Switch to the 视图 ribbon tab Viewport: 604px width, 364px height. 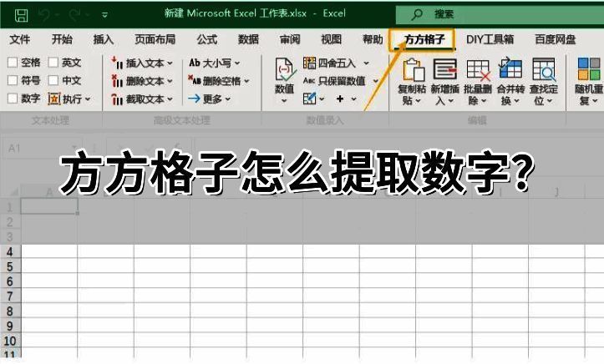point(332,39)
